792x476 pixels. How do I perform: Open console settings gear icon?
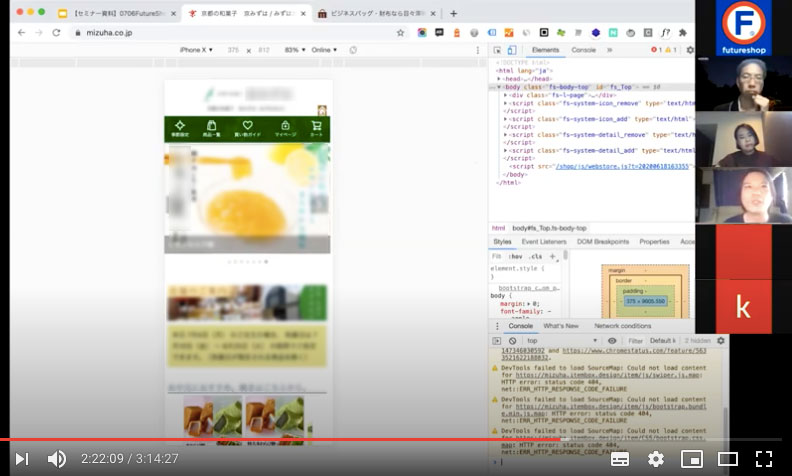(721, 341)
